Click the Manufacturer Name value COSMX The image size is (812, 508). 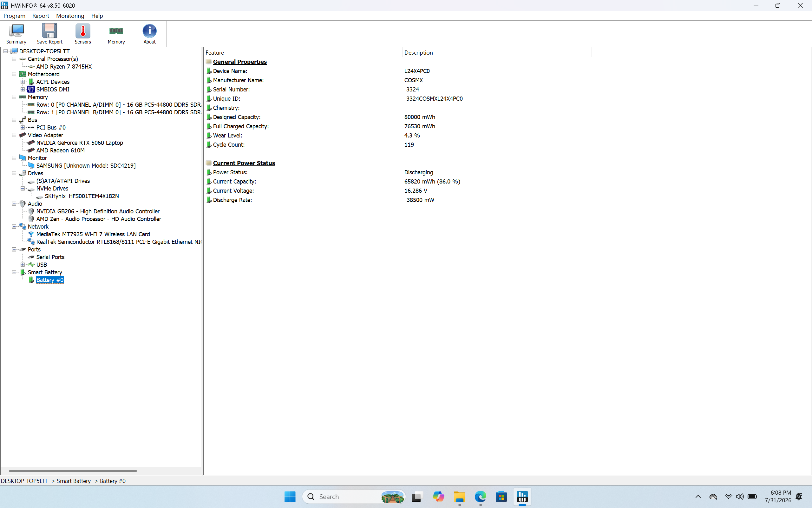click(x=413, y=80)
